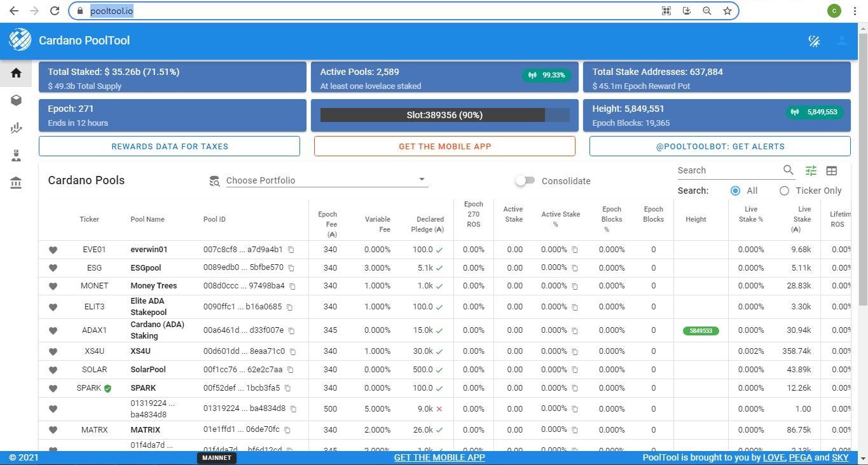Toggle the dark/light theme icon
The image size is (868, 465).
click(x=814, y=41)
